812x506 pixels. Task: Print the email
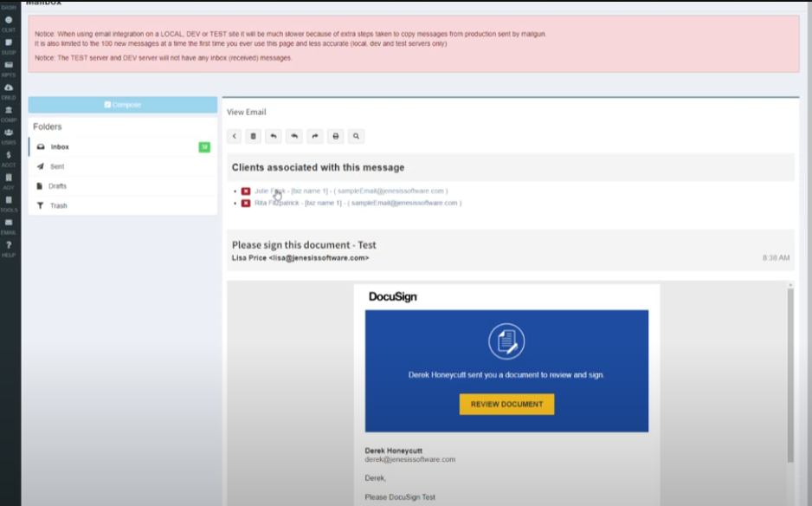(336, 136)
